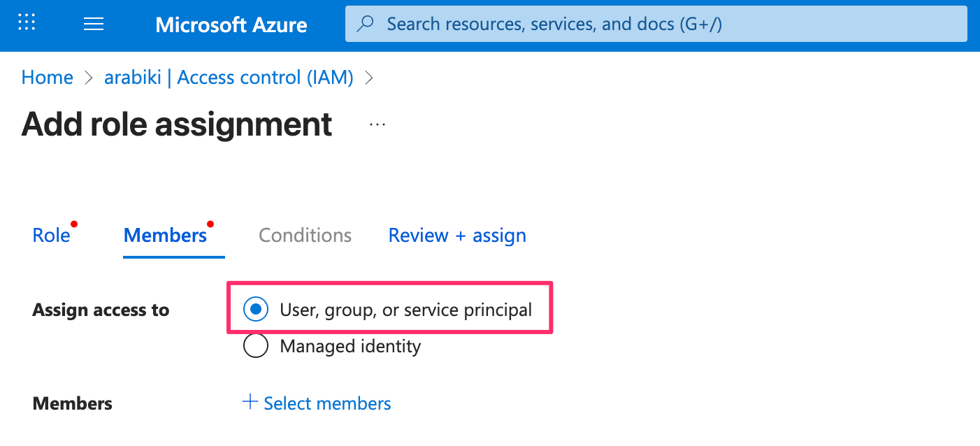980x446 pixels.
Task: Click the Microsoft Azure portal title
Action: click(x=231, y=25)
